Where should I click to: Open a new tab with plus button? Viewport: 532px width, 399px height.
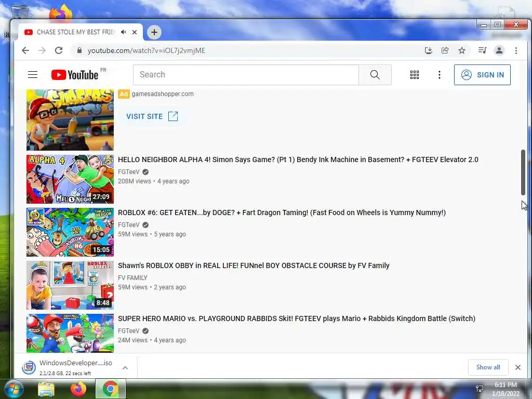[x=154, y=32]
